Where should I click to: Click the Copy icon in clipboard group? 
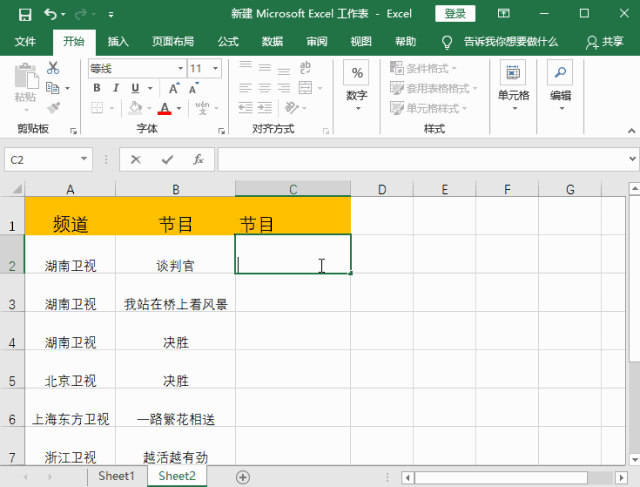tap(53, 88)
